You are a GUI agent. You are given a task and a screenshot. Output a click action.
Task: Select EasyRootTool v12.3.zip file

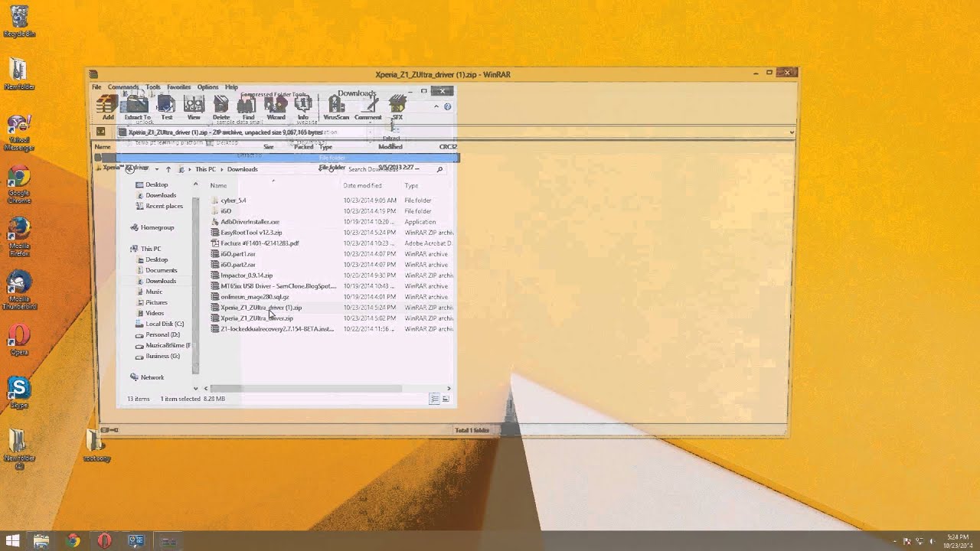(x=251, y=233)
